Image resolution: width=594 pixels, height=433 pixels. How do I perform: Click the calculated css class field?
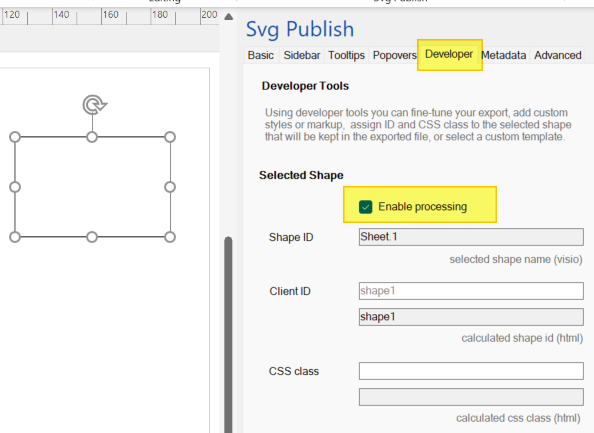pos(471,397)
